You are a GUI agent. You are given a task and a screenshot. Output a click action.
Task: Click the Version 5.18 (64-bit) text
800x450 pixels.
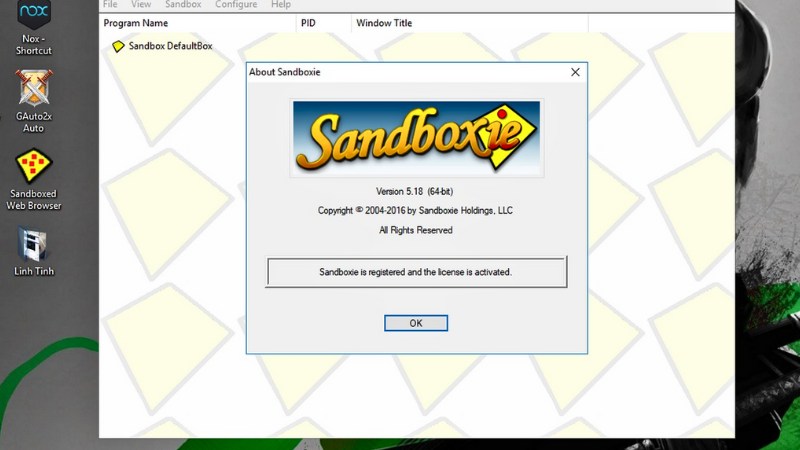(414, 191)
